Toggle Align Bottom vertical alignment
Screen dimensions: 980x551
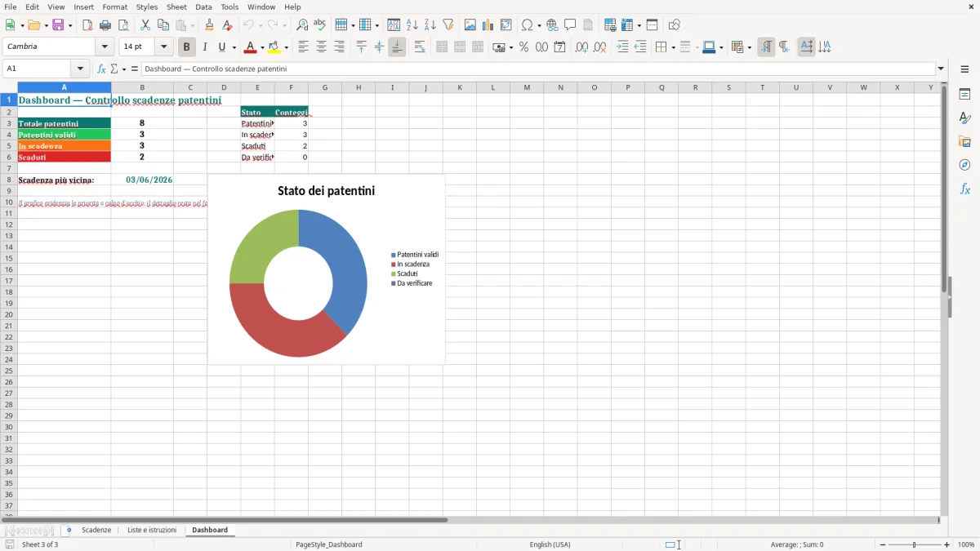pos(397,47)
